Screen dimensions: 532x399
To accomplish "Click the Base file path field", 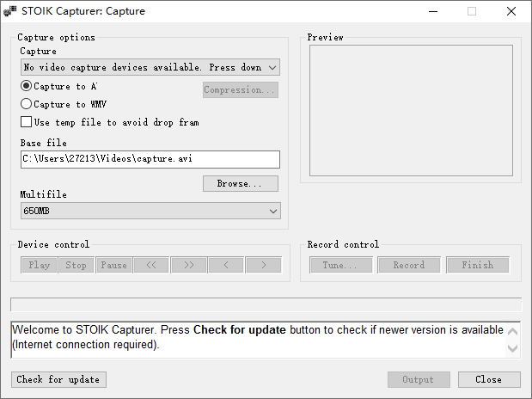I will [150, 159].
